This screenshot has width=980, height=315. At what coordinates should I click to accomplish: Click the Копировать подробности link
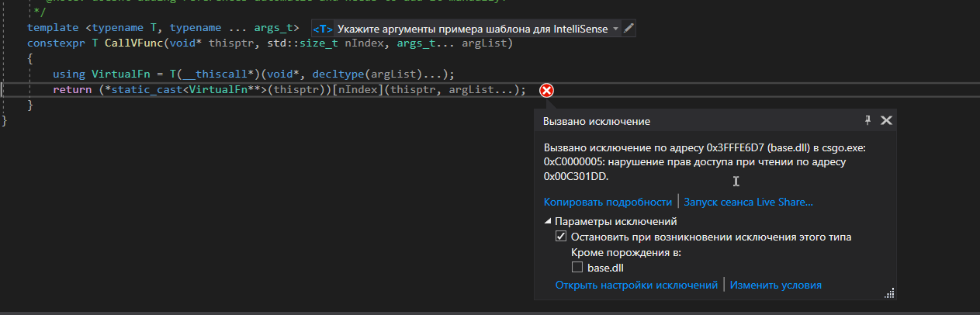608,202
